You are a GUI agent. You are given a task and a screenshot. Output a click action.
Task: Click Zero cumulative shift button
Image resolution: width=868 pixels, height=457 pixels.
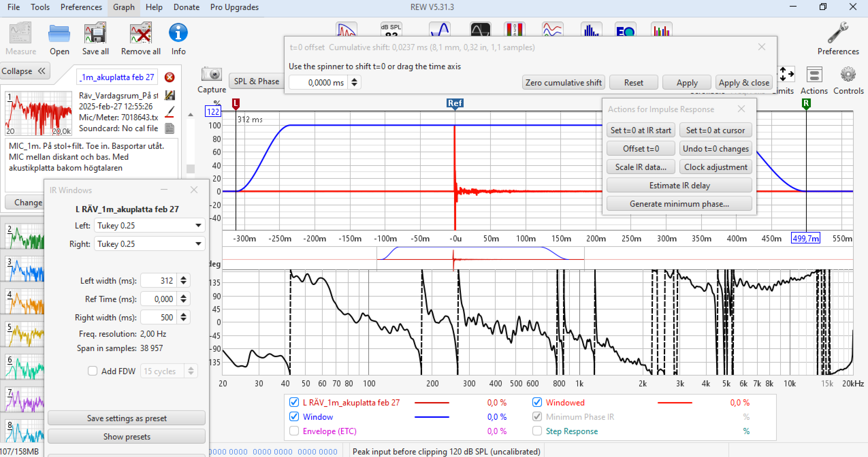tap(563, 83)
